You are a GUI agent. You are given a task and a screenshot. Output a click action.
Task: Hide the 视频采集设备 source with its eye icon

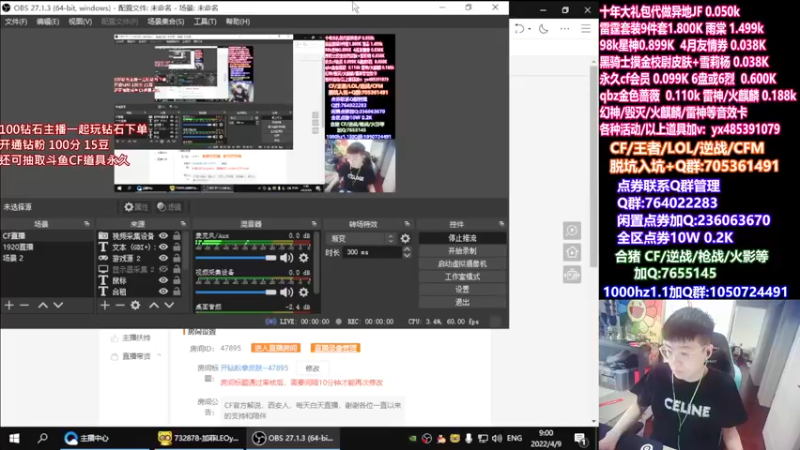click(163, 236)
